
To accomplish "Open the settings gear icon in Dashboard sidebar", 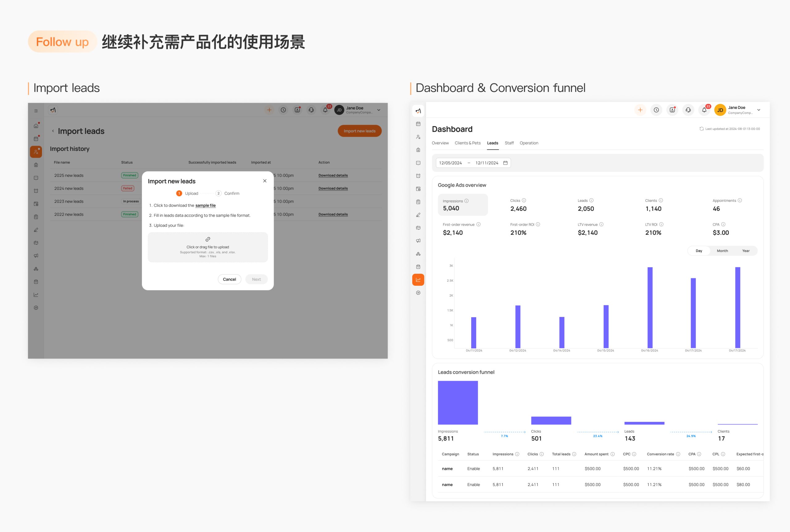I will click(418, 293).
